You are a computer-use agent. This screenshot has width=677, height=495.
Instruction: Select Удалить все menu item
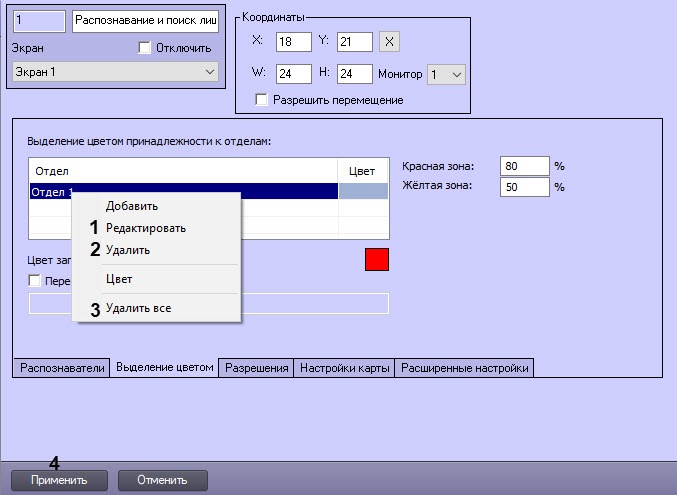pyautogui.click(x=138, y=308)
